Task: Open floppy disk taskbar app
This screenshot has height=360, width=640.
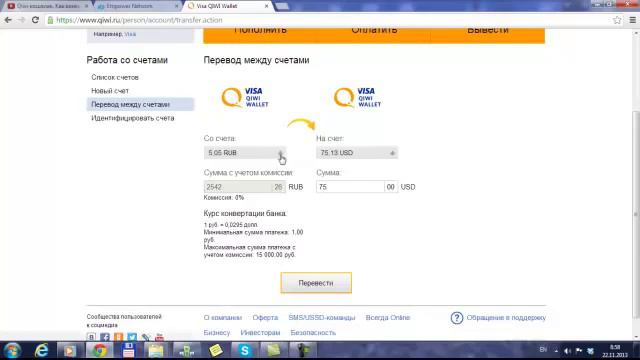Action: 128,350
